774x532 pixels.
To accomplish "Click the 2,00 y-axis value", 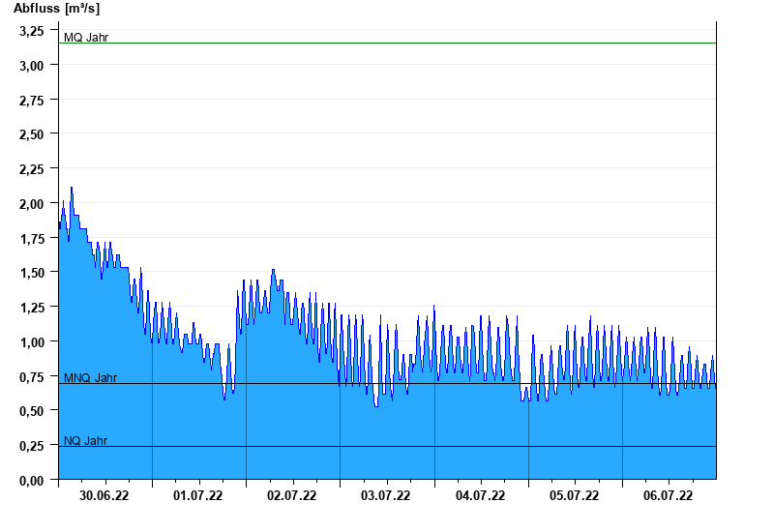I will [x=32, y=204].
